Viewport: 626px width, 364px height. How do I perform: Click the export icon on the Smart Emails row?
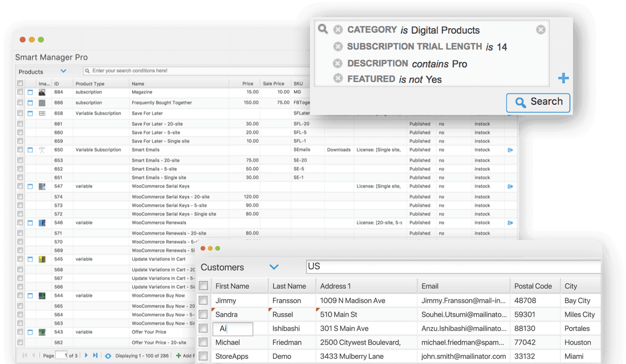[510, 150]
